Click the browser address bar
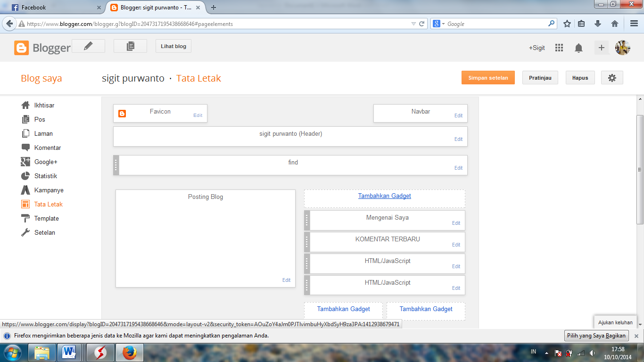Screen dimensions: 644x362 tap(218, 24)
